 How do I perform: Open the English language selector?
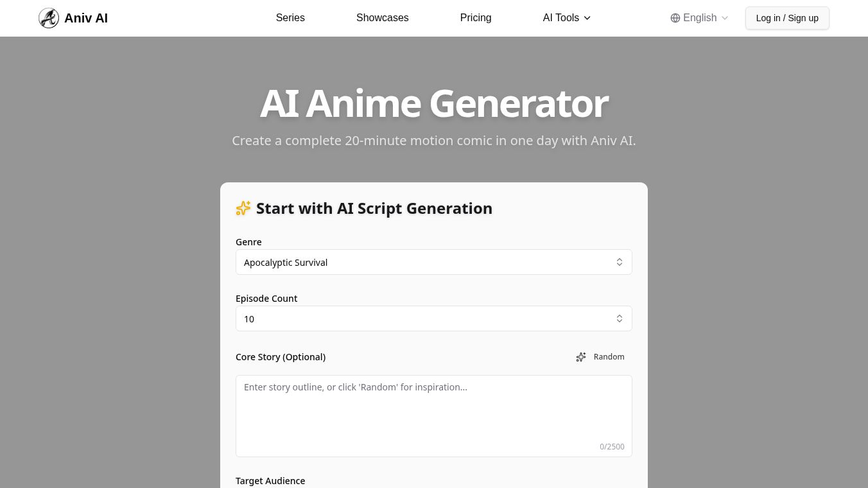[700, 17]
